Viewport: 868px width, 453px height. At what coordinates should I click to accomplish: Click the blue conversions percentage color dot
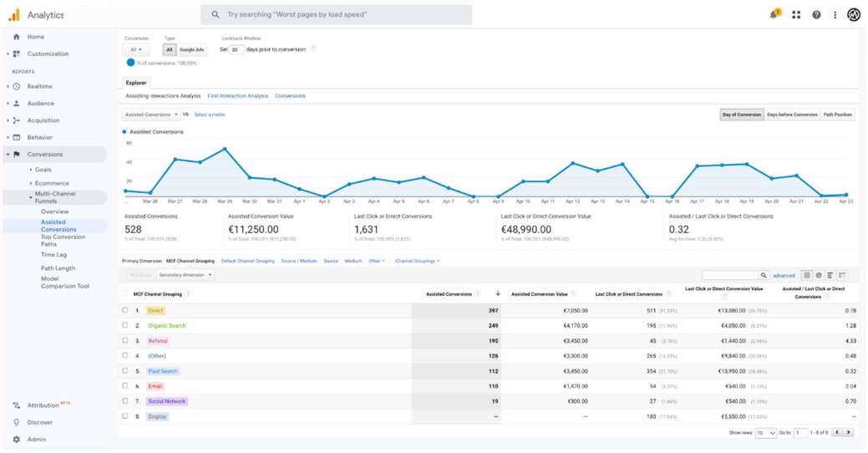tap(131, 63)
